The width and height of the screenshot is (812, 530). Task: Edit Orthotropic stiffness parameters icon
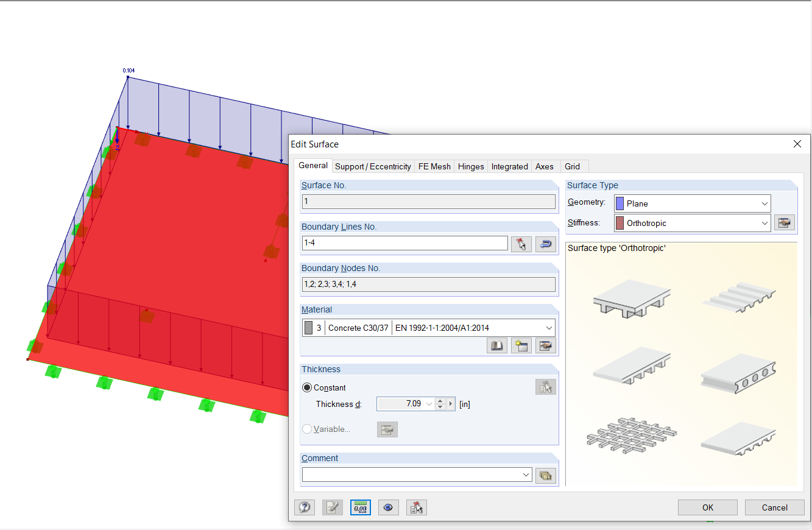785,222
